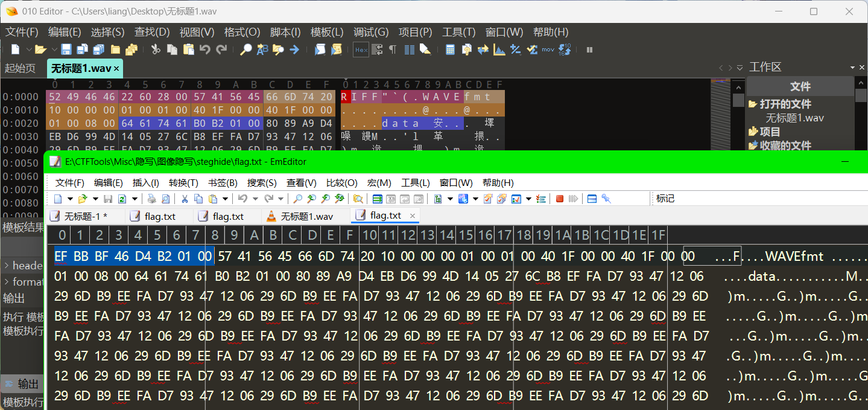Click Redo arrow in 010 Editor toolbar
Screen dimensions: 868x410
[x=222, y=50]
